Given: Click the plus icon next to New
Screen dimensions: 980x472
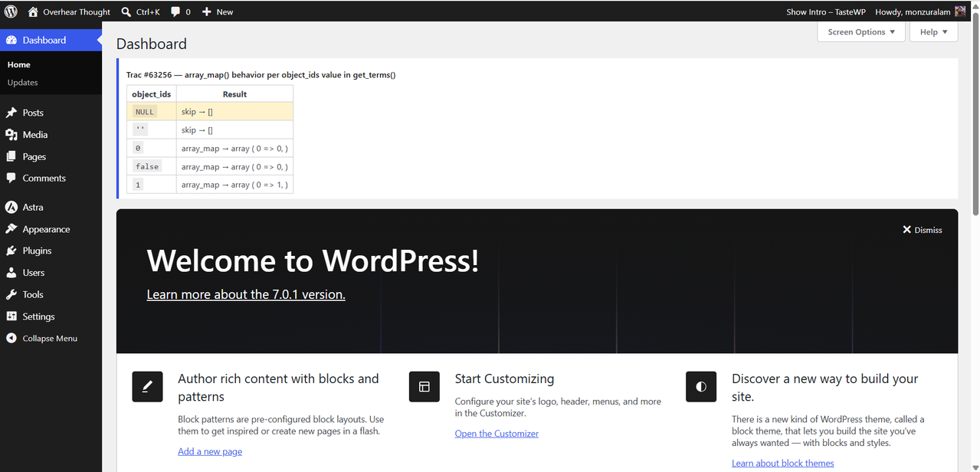Looking at the screenshot, I should [x=207, y=11].
